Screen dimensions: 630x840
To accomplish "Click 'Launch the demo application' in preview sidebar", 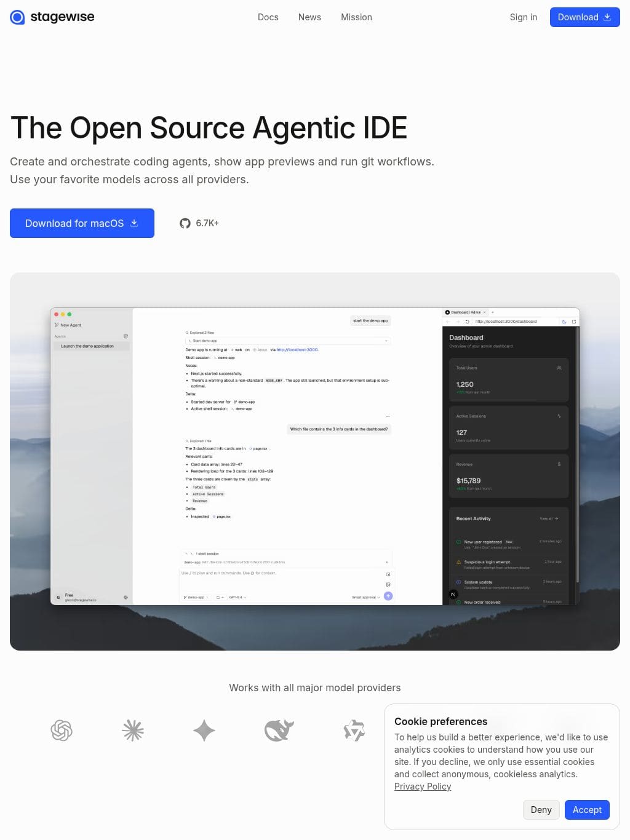I will point(87,346).
